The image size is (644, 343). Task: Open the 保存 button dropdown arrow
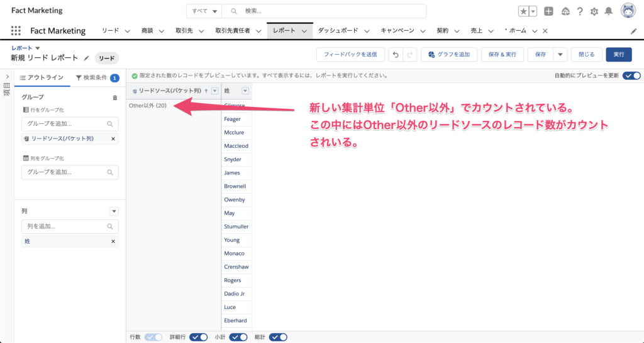(x=560, y=55)
